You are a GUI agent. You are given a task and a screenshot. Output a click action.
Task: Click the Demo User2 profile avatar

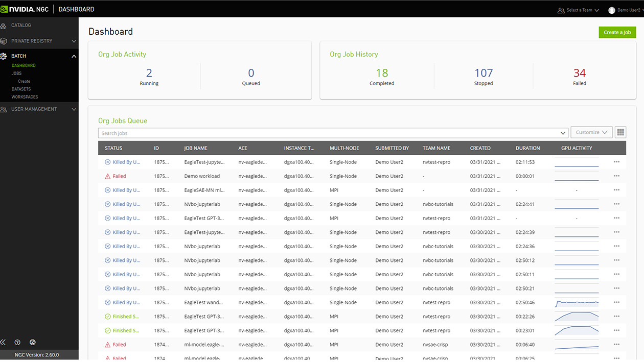(x=612, y=9)
